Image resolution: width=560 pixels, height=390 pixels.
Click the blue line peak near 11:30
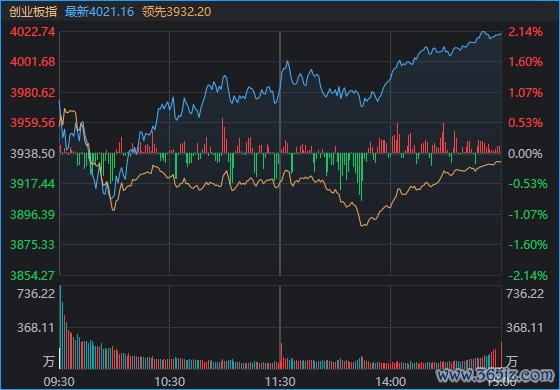tap(287, 61)
